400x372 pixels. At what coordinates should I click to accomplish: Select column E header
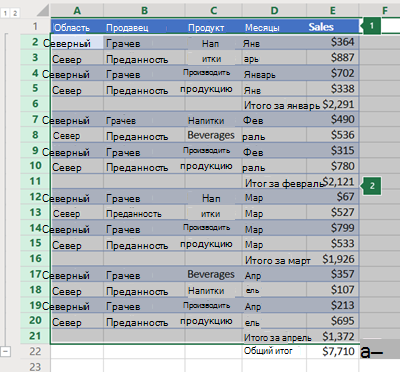pyautogui.click(x=333, y=11)
